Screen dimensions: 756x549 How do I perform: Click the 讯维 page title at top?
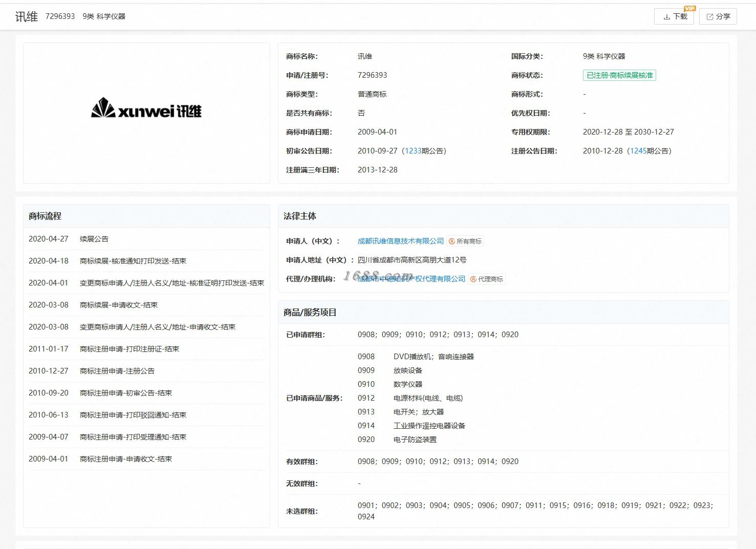pos(27,16)
